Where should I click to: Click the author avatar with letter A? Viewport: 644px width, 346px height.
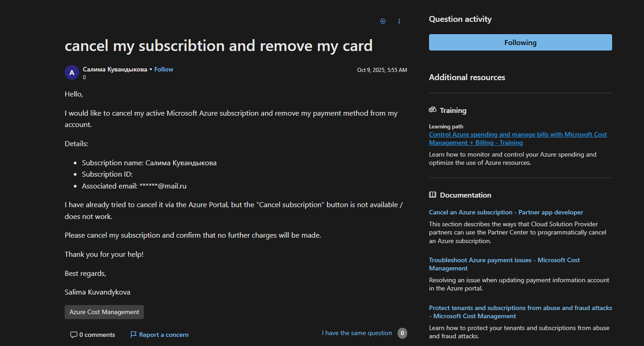[72, 72]
